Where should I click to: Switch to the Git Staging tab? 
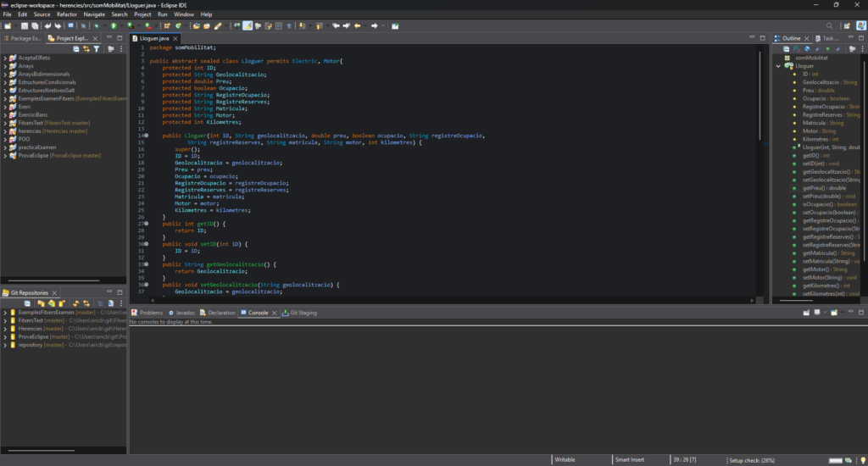click(303, 313)
